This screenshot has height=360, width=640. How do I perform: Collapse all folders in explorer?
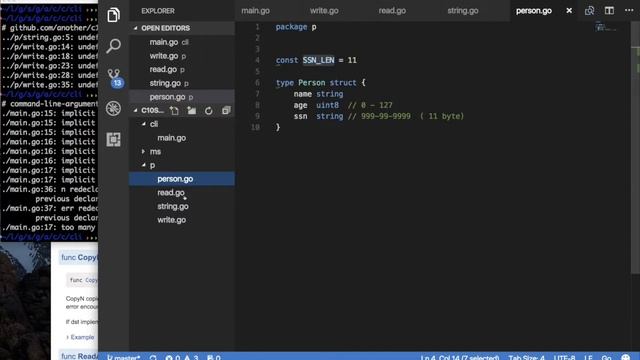226,111
